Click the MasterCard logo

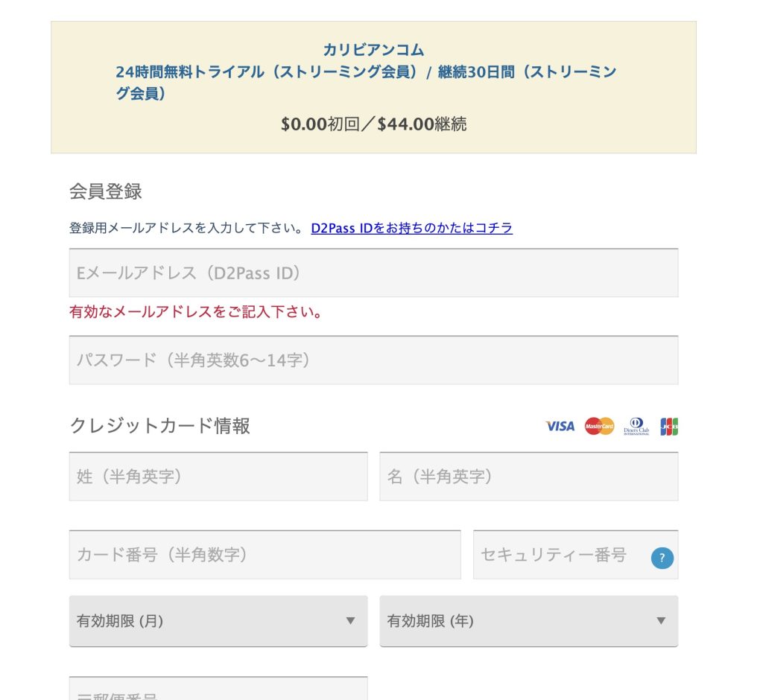(599, 426)
